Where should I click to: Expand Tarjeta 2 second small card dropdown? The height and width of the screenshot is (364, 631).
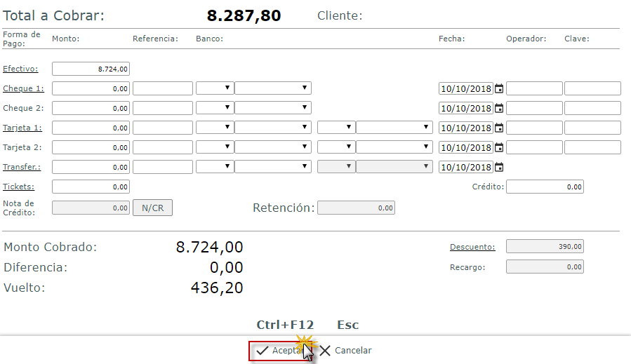tap(336, 147)
